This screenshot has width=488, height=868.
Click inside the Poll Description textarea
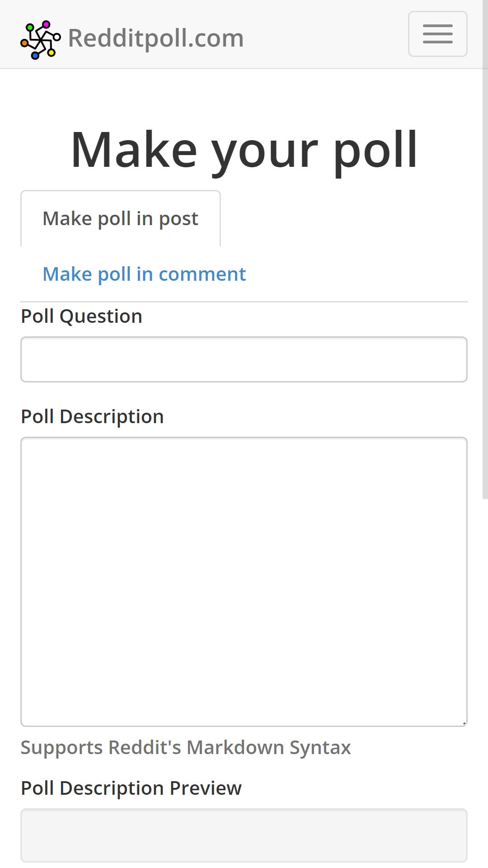point(244,582)
